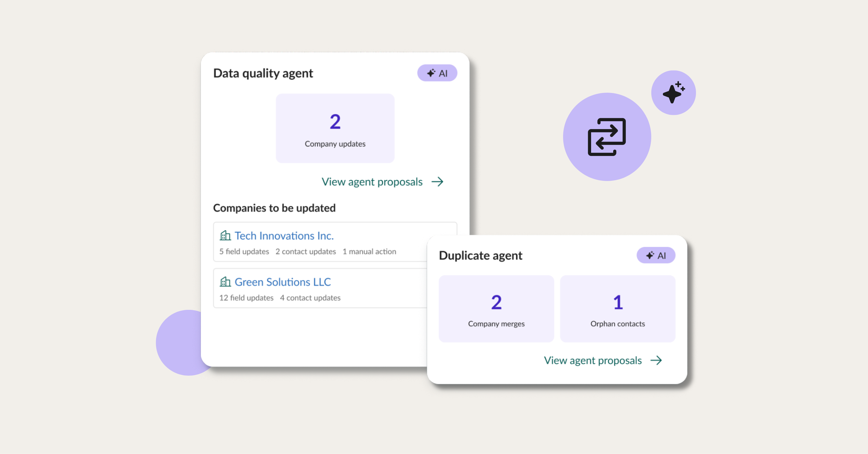Click the arrow next to Data quality proposals
Viewport: 868px width, 454px height.
(437, 182)
